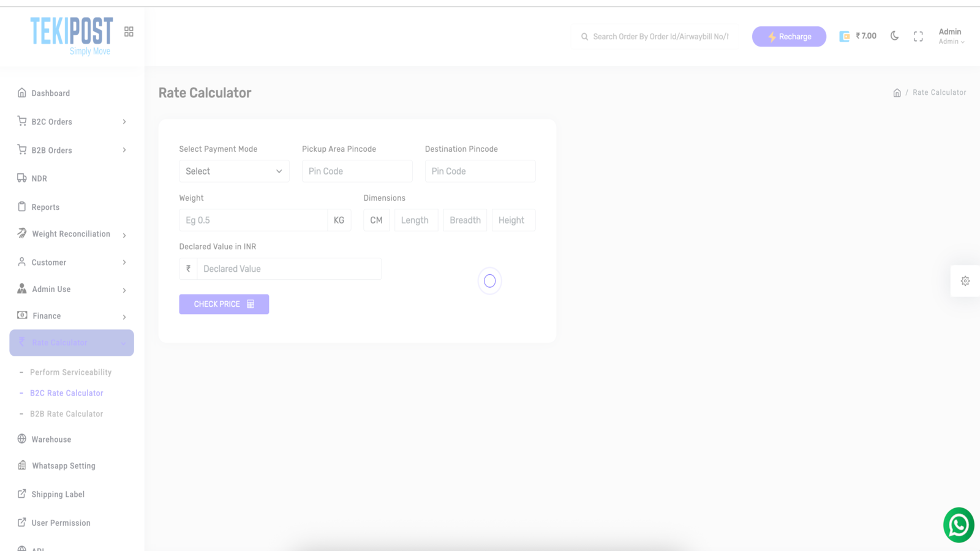980x551 pixels.
Task: Open Perform Serviceability under Rate Calculator
Action: tap(70, 372)
